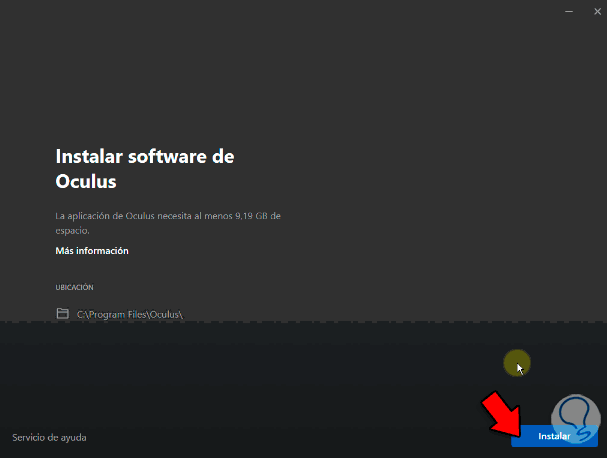Minimize the Oculus installer window
The image size is (607, 458).
tap(569, 12)
